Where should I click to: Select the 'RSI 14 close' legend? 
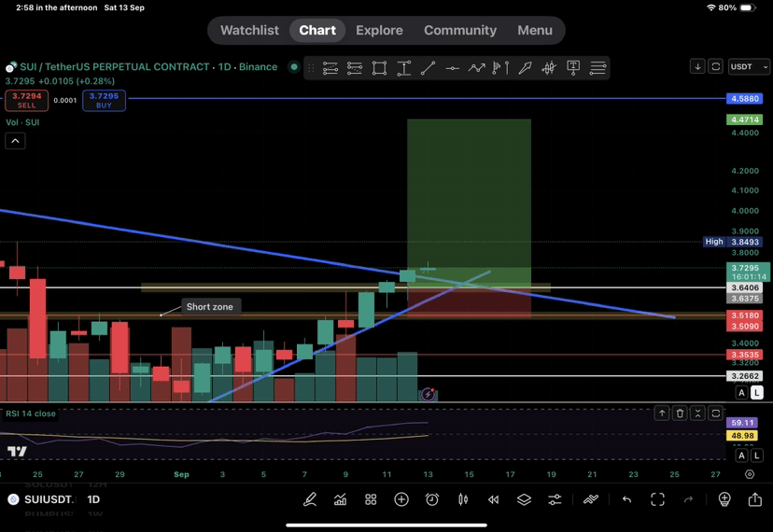(31, 413)
